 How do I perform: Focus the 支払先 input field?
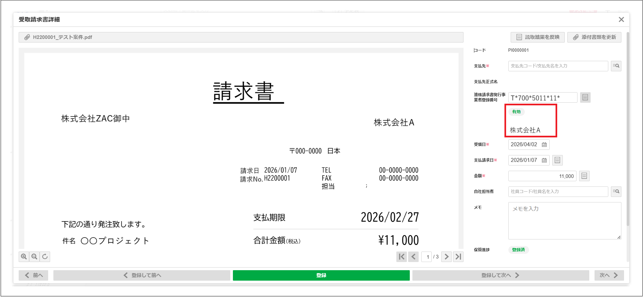[x=558, y=66]
